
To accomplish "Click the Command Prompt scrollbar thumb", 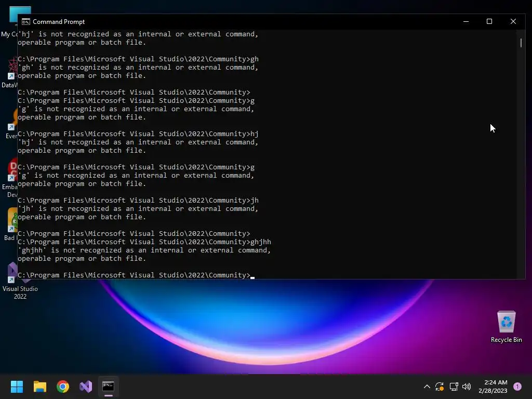I will tap(521, 43).
